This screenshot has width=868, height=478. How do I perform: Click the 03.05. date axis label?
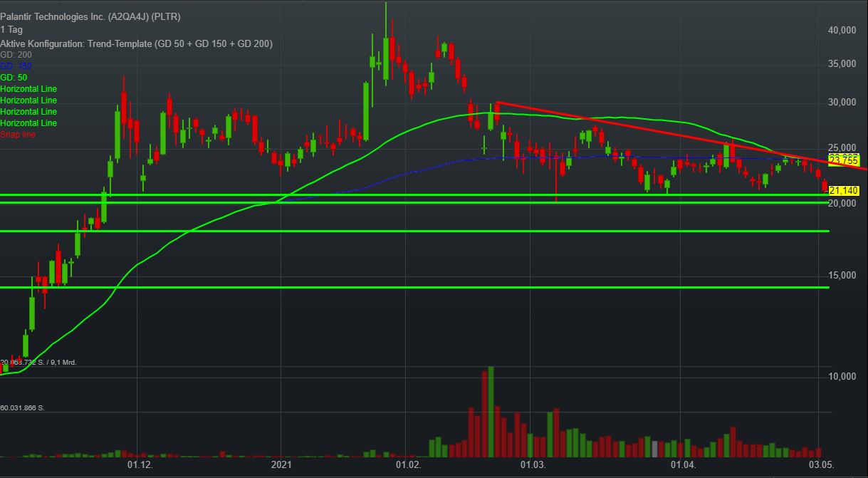click(x=821, y=465)
